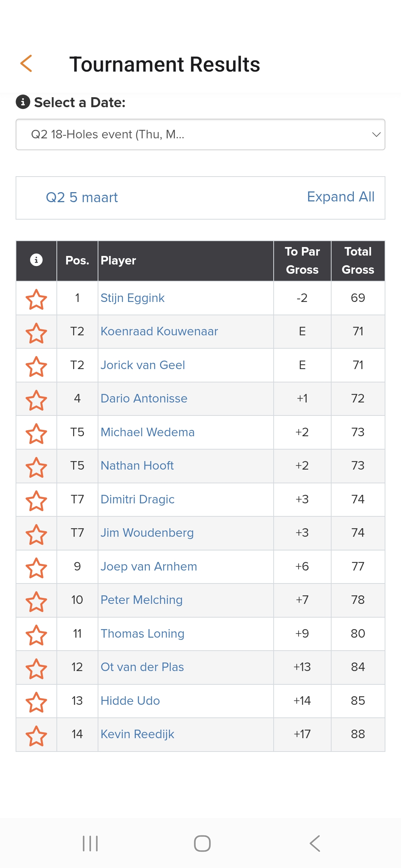Tap the Total Gross column header
The height and width of the screenshot is (868, 401).
click(x=358, y=260)
